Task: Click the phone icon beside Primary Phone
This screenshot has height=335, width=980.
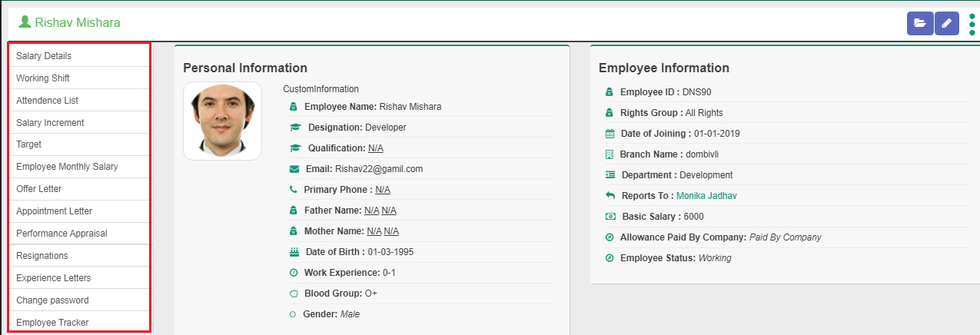Action: (294, 190)
